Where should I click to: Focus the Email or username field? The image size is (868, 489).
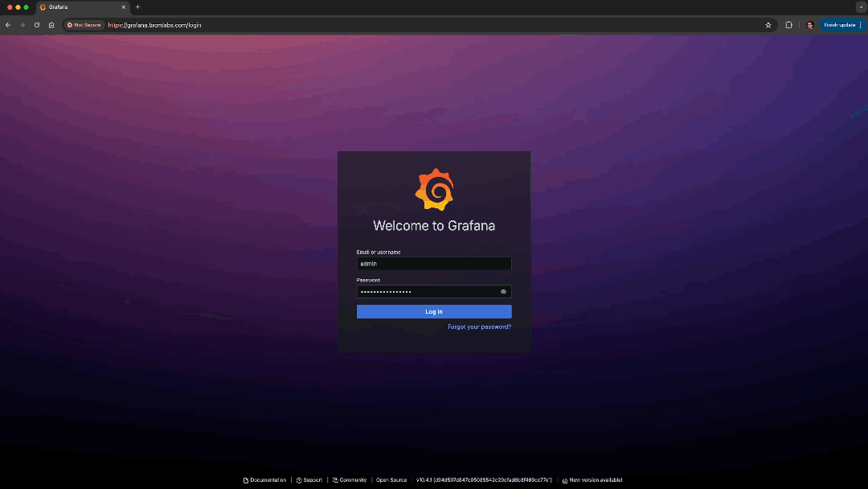click(434, 264)
